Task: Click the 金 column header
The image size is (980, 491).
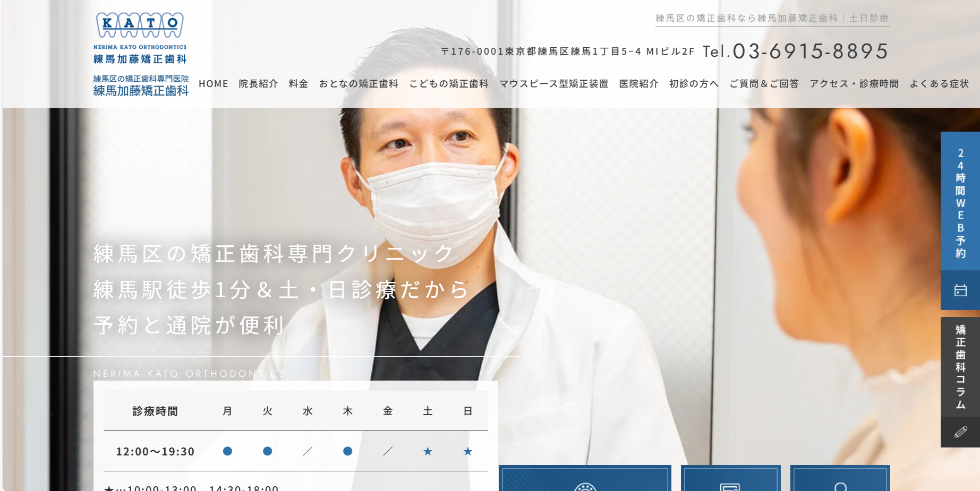Action: pyautogui.click(x=388, y=411)
